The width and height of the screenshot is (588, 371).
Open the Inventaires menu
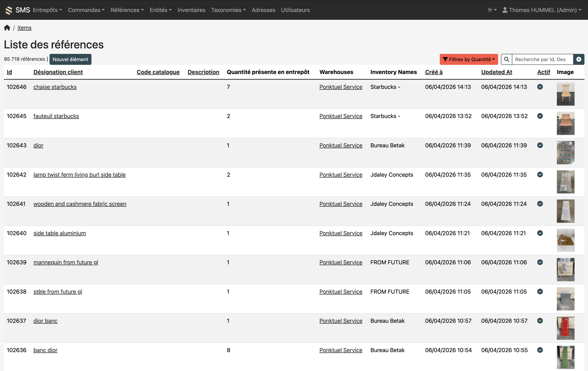[x=191, y=10]
